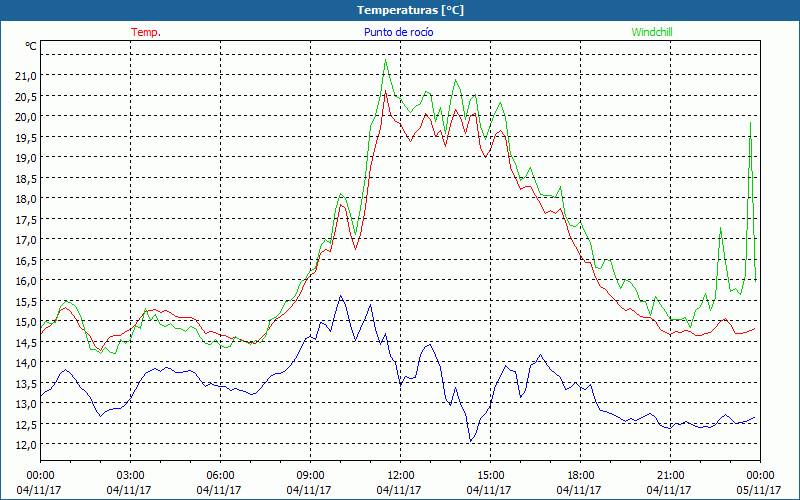Click the °C unit label on the y-axis

click(31, 46)
